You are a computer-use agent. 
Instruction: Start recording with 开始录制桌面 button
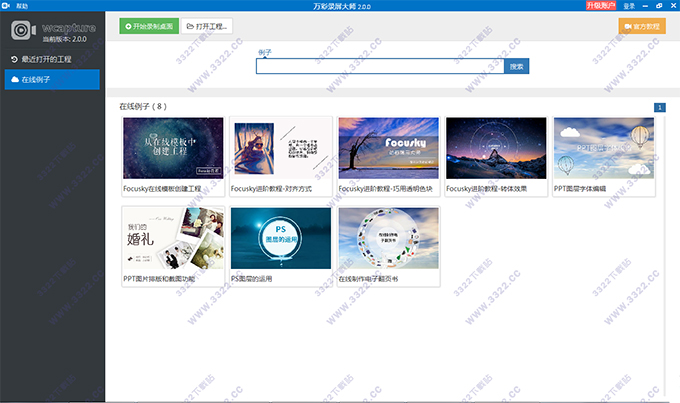click(149, 26)
